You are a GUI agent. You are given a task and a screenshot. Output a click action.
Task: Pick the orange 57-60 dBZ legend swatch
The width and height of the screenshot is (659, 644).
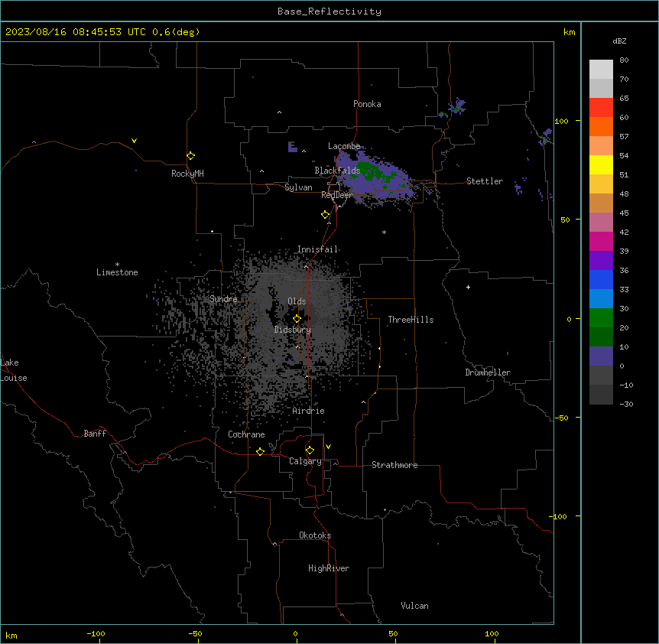[601, 126]
